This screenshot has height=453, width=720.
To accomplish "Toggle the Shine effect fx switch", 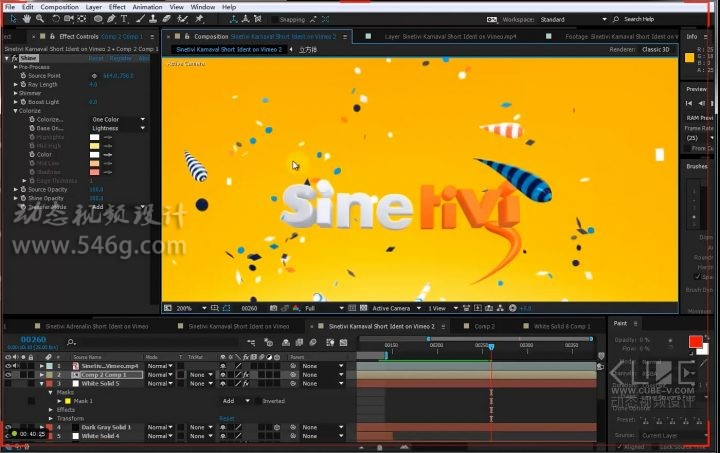I will pyautogui.click(x=14, y=58).
